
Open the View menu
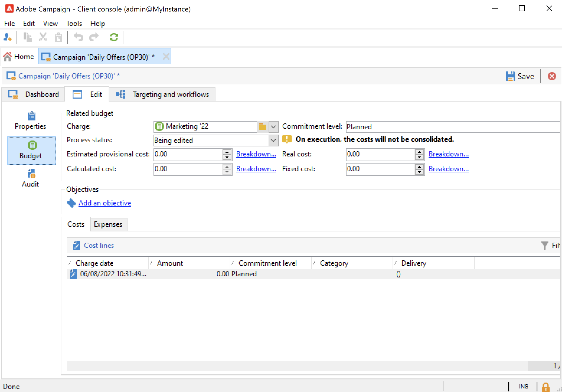click(x=50, y=24)
